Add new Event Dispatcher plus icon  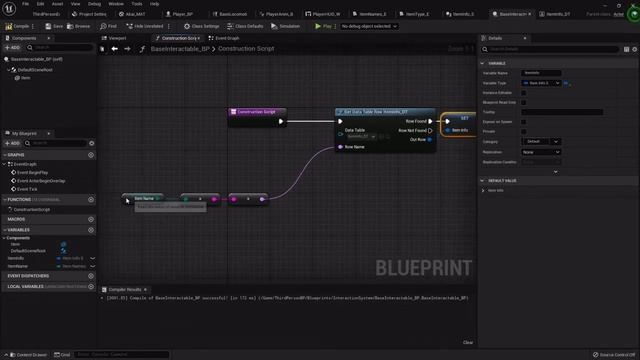pyautogui.click(x=91, y=276)
